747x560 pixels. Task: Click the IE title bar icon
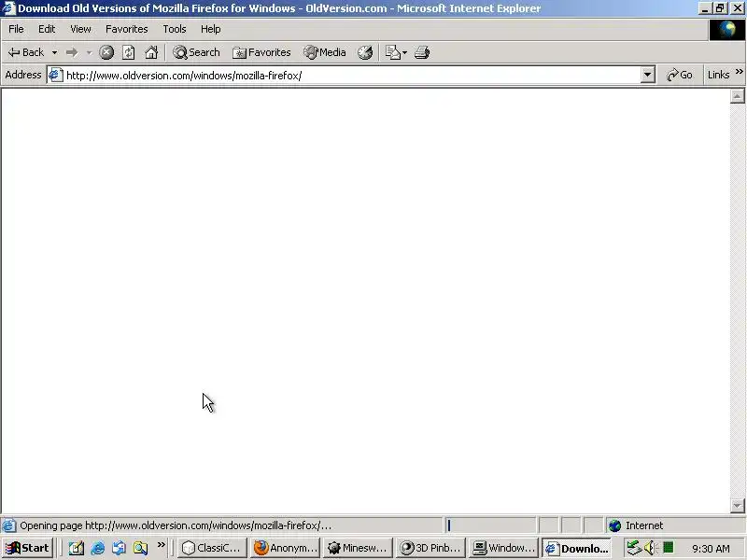tap(8, 8)
